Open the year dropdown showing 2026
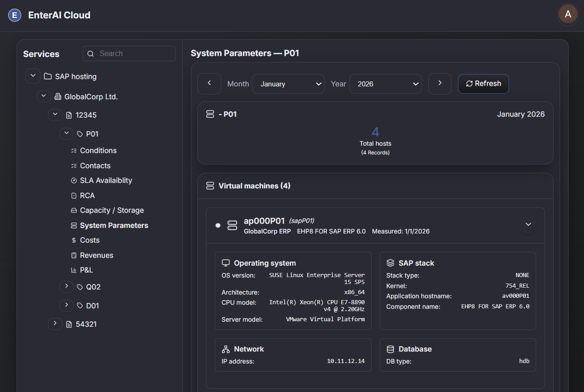 pos(385,84)
